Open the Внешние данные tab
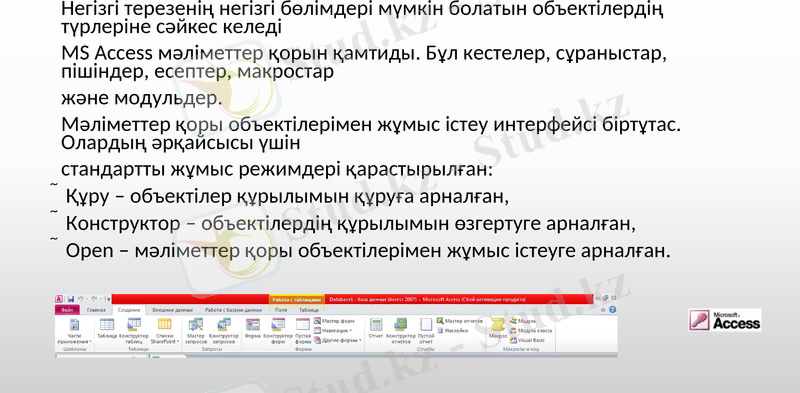Image resolution: width=800 pixels, height=393 pixels. pos(172,310)
